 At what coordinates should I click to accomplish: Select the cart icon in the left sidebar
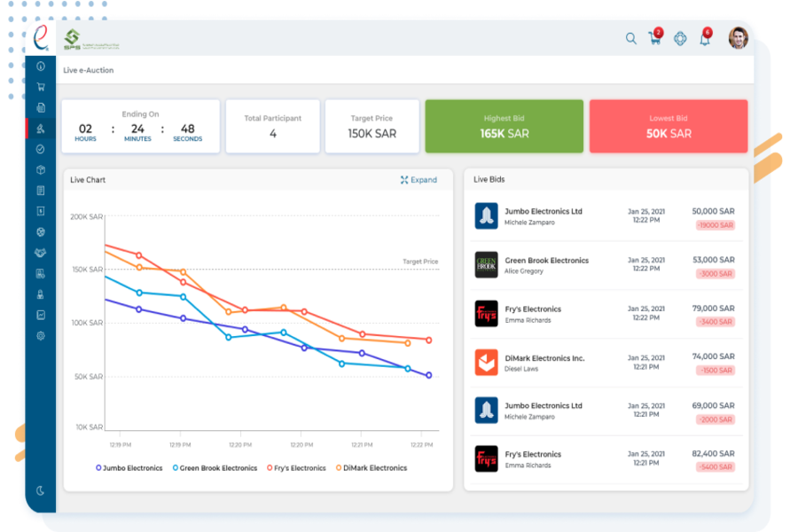pyautogui.click(x=39, y=86)
